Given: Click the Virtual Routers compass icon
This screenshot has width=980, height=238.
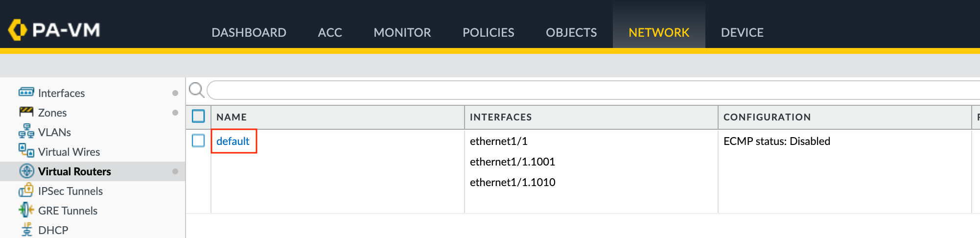Looking at the screenshot, I should [26, 171].
